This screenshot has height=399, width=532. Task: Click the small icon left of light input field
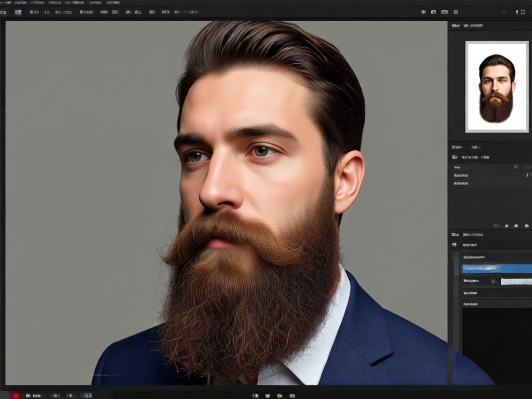[494, 281]
